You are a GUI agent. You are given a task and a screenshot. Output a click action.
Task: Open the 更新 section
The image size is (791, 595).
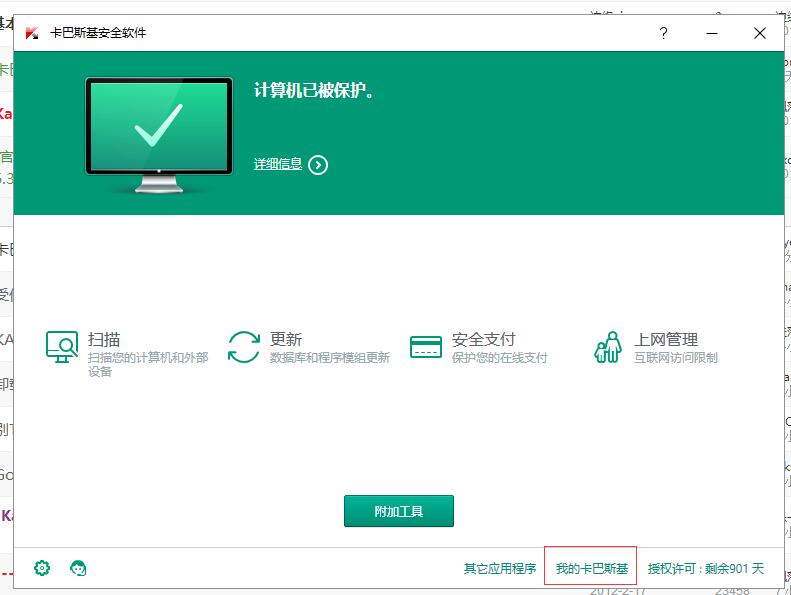click(286, 339)
